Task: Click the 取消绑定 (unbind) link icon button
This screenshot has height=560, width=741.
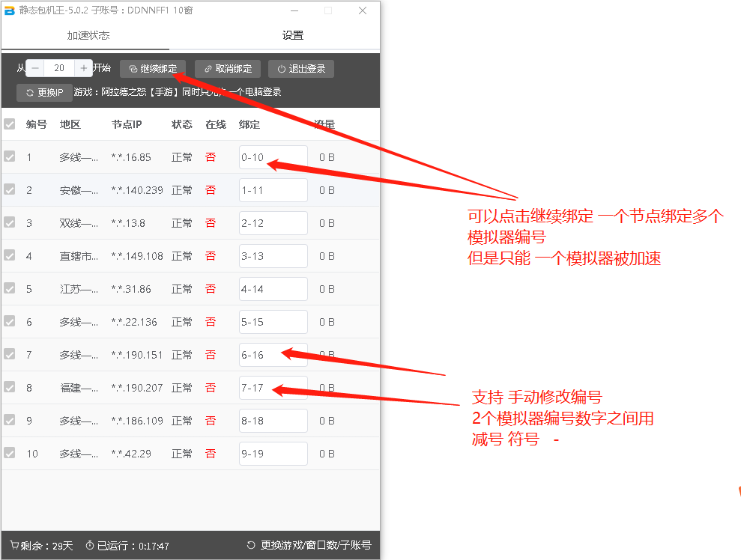Action: (228, 69)
